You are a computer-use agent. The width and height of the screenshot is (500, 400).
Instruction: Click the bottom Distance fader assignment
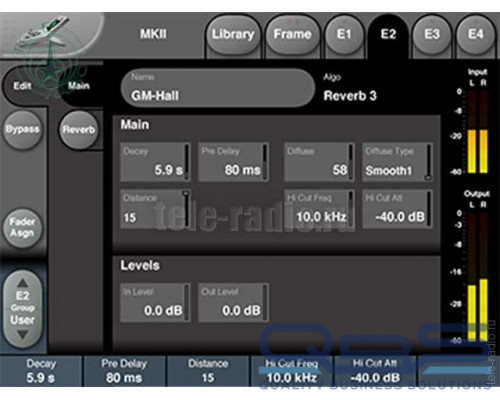208,371
